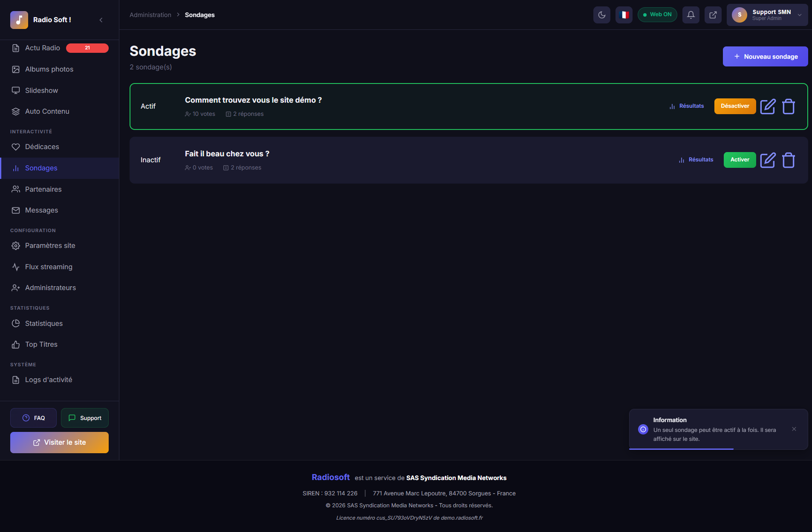Viewport: 812px width, 532px height.
Task: Delete the active poll with trash icon
Action: [788, 106]
